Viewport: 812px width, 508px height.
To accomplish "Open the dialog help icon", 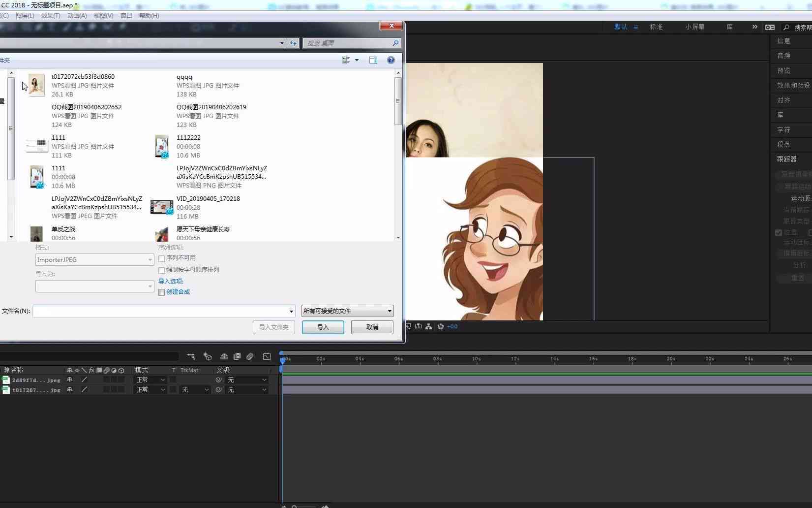I will pos(391,60).
